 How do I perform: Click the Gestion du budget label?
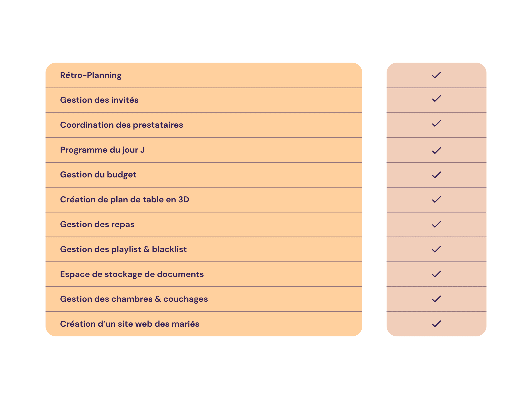coord(98,175)
